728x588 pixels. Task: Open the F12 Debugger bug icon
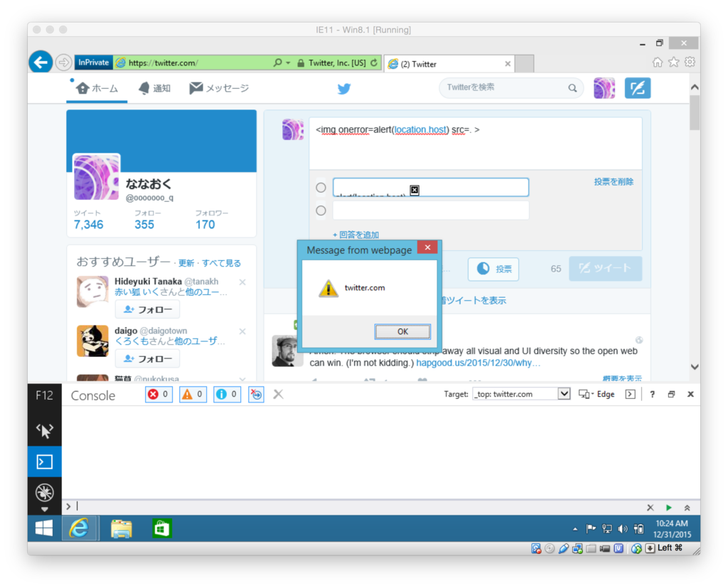(x=45, y=492)
